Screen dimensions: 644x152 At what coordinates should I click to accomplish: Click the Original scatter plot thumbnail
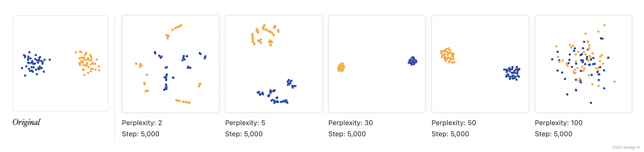(60, 63)
